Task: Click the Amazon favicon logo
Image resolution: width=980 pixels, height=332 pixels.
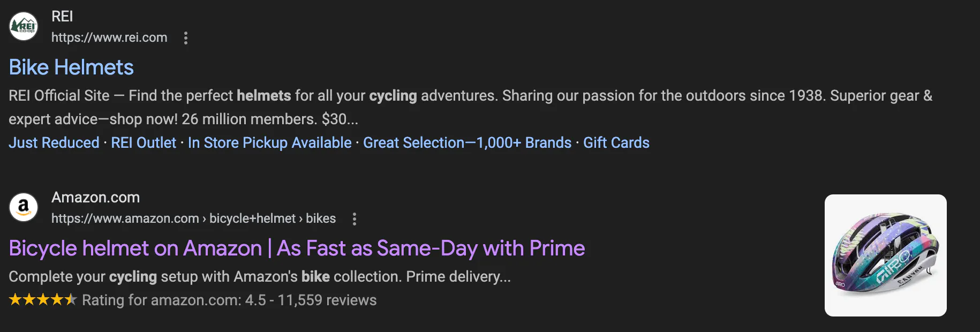Action: pos(24,207)
